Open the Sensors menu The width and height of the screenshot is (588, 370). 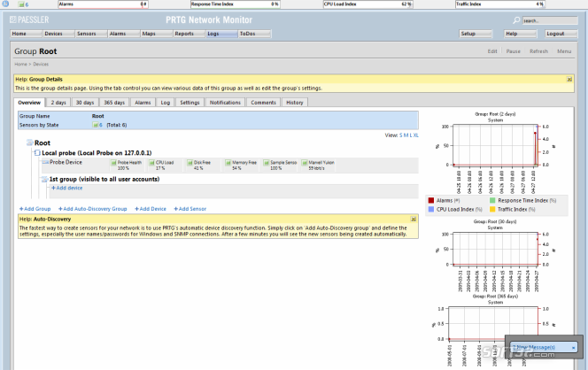coord(91,34)
